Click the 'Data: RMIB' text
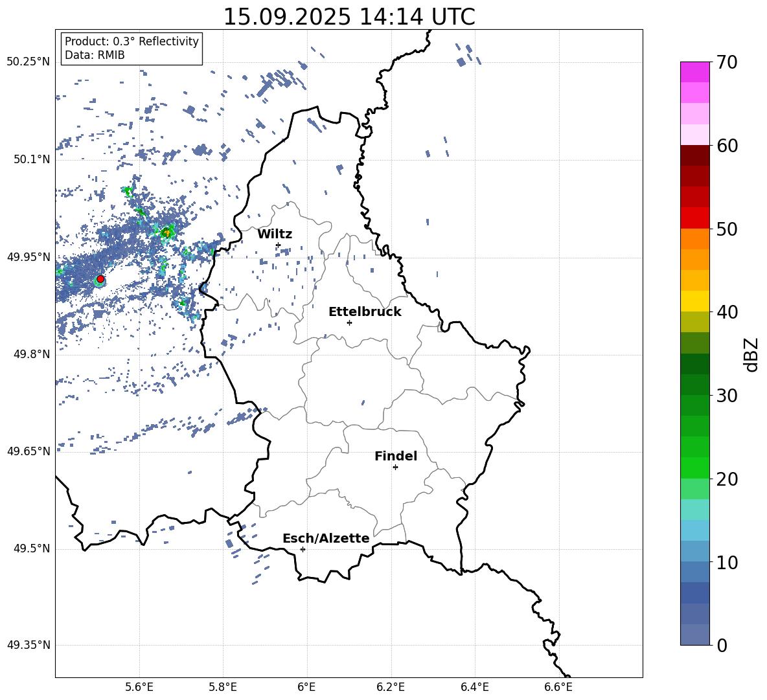Viewport: 767px width, 700px height. click(x=95, y=55)
